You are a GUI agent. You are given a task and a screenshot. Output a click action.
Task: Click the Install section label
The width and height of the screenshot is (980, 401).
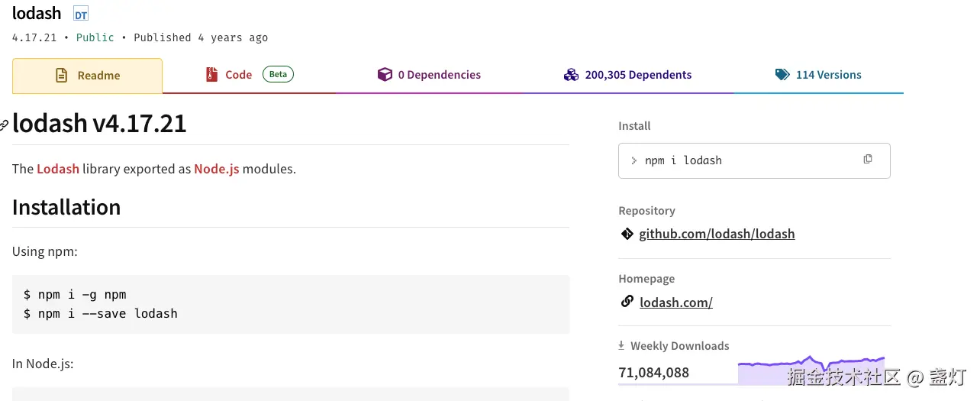635,126
